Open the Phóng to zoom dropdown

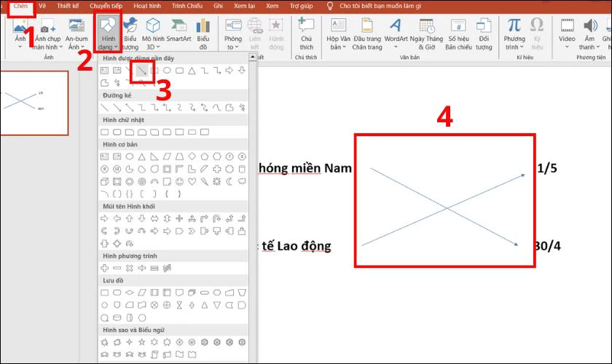[233, 34]
